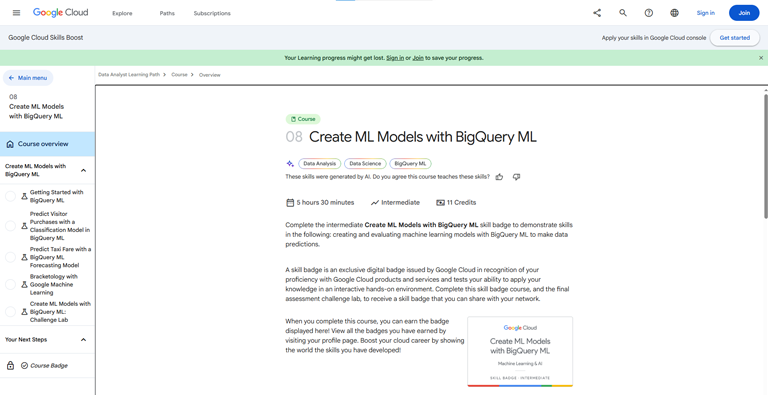Click the thumbs down icon
The image size is (768, 395).
pos(516,177)
